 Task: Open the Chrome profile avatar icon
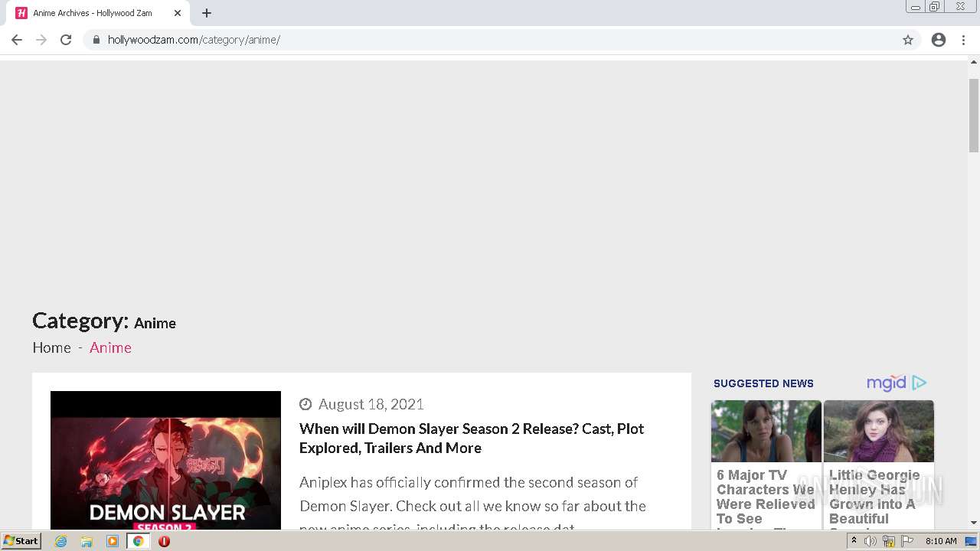[939, 40]
